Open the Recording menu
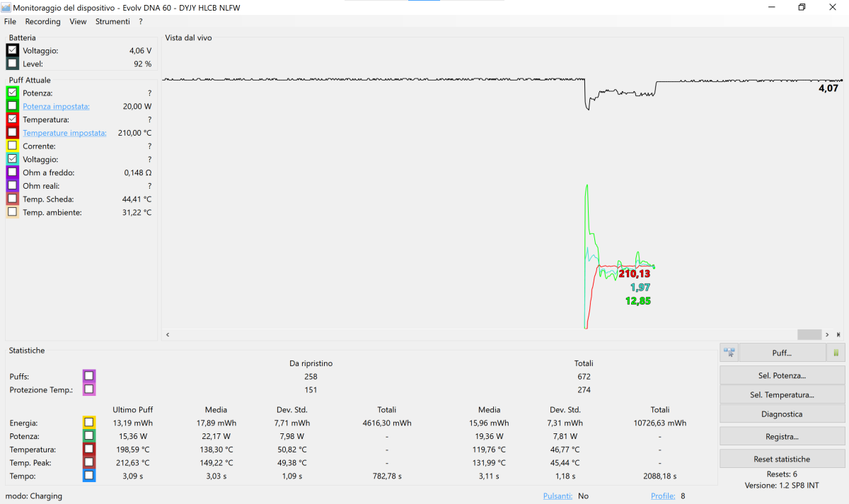The width and height of the screenshot is (849, 504). pyautogui.click(x=42, y=21)
